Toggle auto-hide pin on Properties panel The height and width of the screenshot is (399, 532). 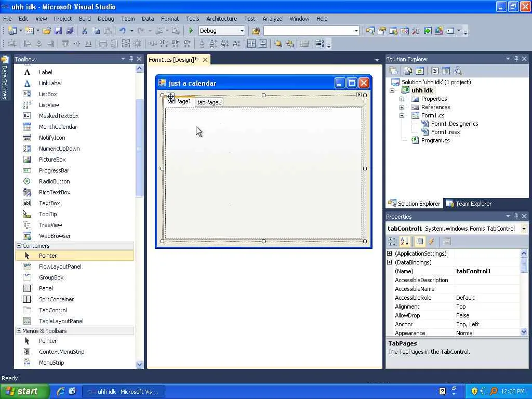click(x=516, y=217)
